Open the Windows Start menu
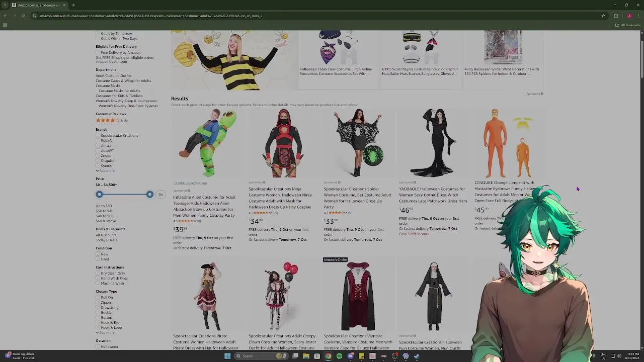 pos(227,356)
